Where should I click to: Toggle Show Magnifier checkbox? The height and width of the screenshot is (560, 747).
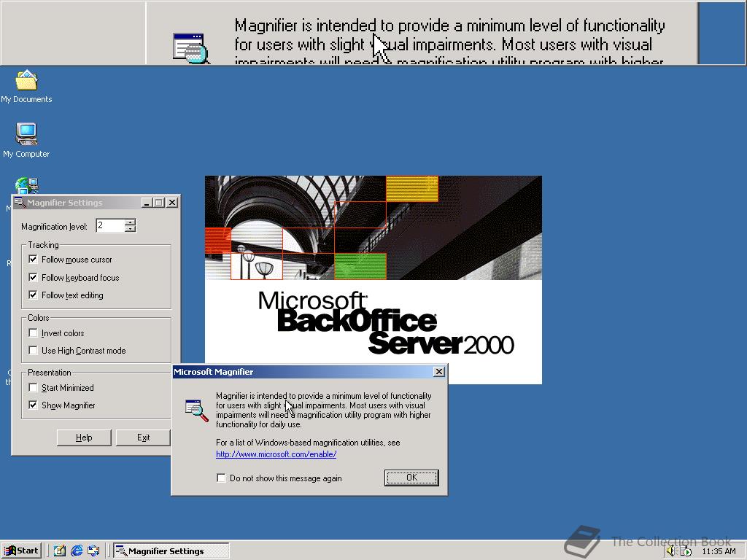click(x=33, y=405)
